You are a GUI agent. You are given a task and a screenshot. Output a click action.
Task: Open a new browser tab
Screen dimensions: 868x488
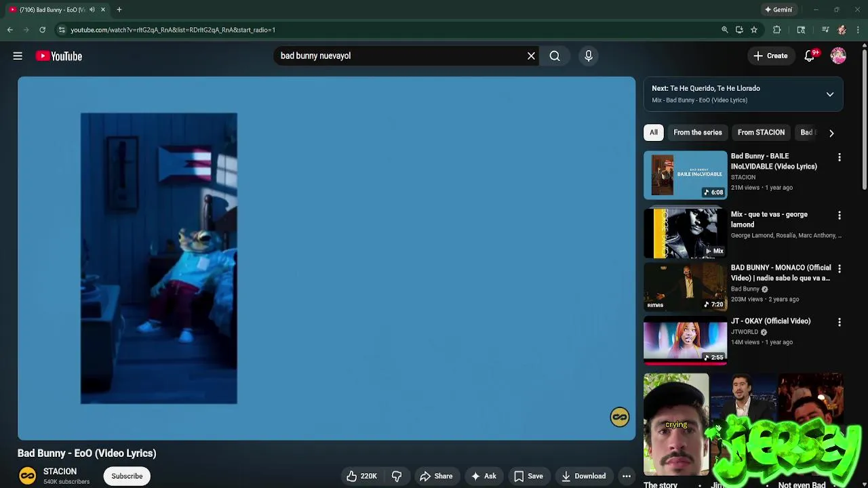119,9
